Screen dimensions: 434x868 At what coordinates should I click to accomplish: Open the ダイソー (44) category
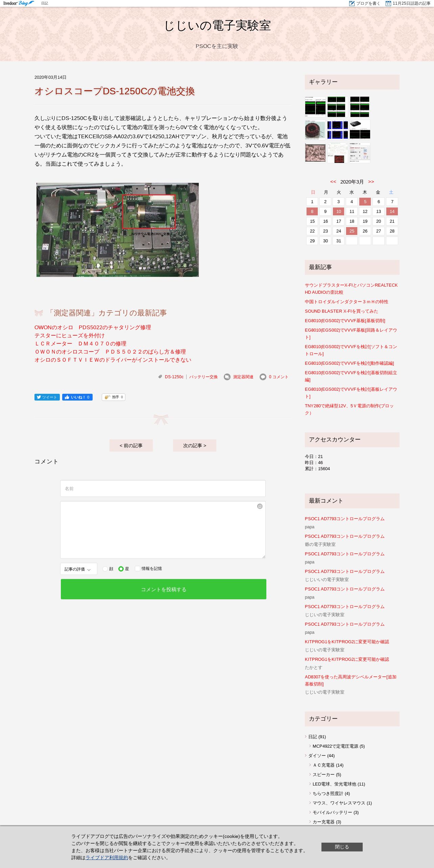(x=321, y=755)
